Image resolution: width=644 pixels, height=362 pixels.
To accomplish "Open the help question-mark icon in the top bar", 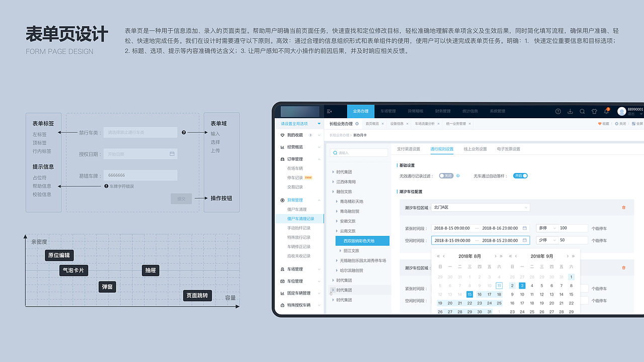I will (558, 111).
